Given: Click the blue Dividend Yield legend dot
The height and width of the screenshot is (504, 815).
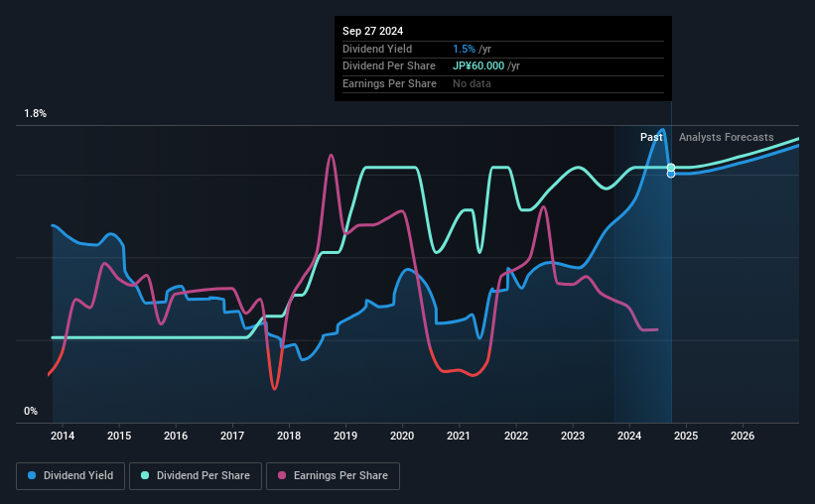Looking at the screenshot, I should click(x=32, y=475).
